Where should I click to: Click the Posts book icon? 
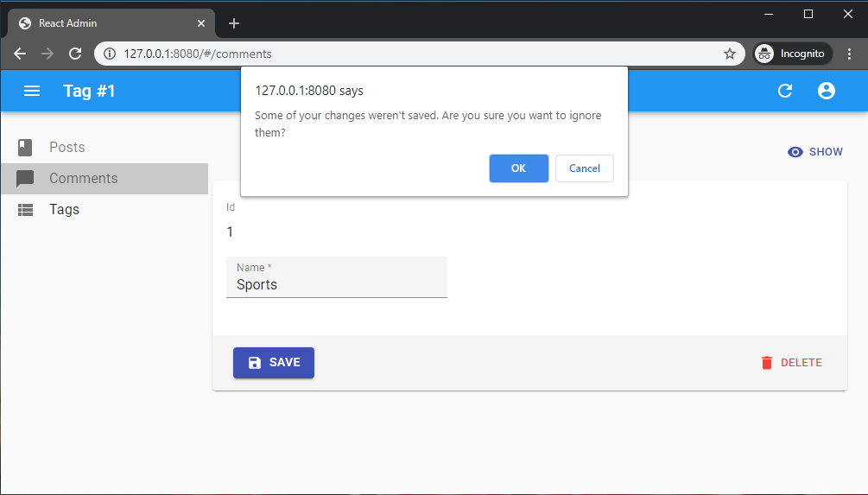tap(25, 148)
